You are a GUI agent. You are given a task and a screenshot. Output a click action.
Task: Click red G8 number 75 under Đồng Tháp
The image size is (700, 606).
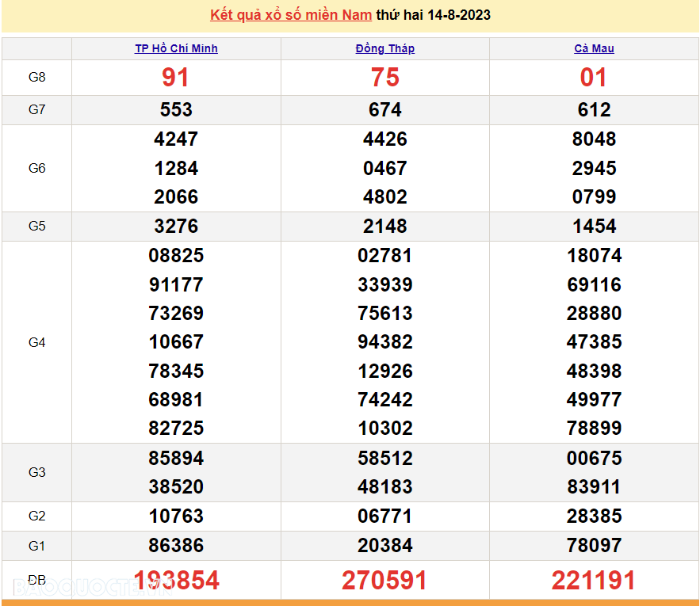tap(384, 78)
